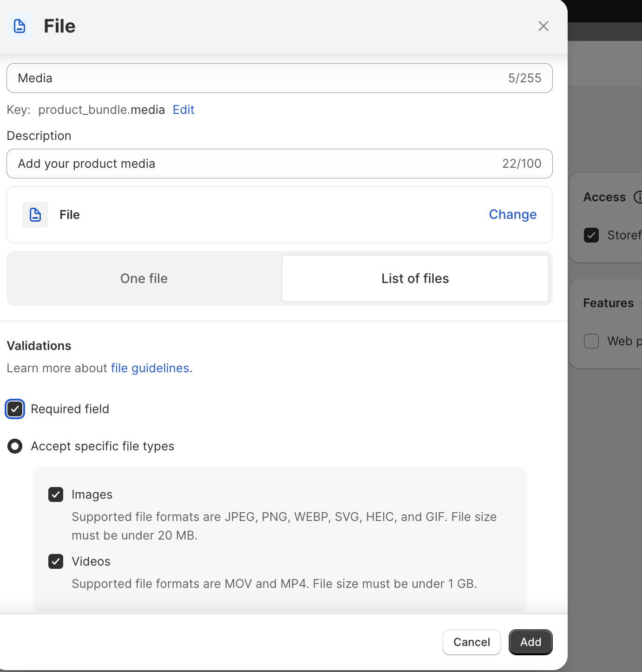Image resolution: width=642 pixels, height=672 pixels.
Task: Click Change to switch the field type
Action: pyautogui.click(x=512, y=214)
